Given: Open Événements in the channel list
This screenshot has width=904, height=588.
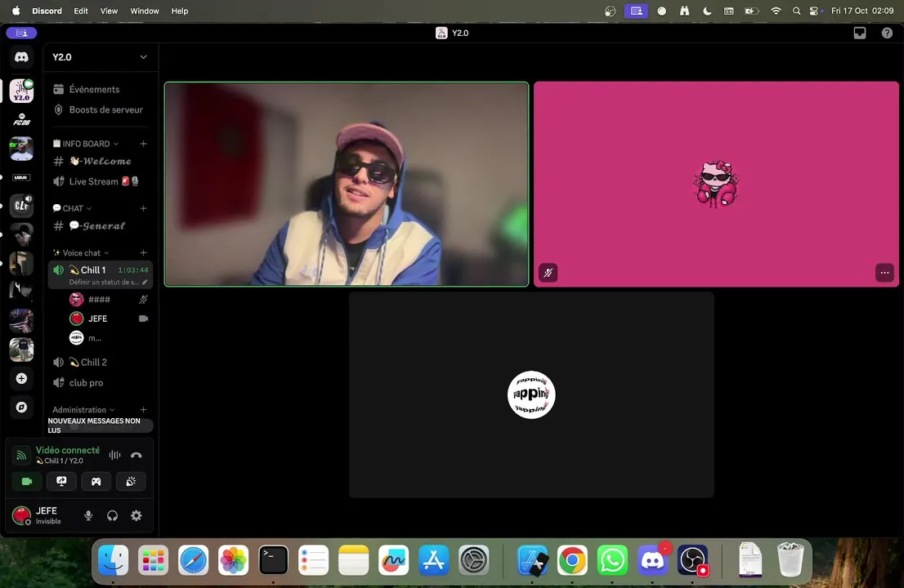Looking at the screenshot, I should click(101, 89).
